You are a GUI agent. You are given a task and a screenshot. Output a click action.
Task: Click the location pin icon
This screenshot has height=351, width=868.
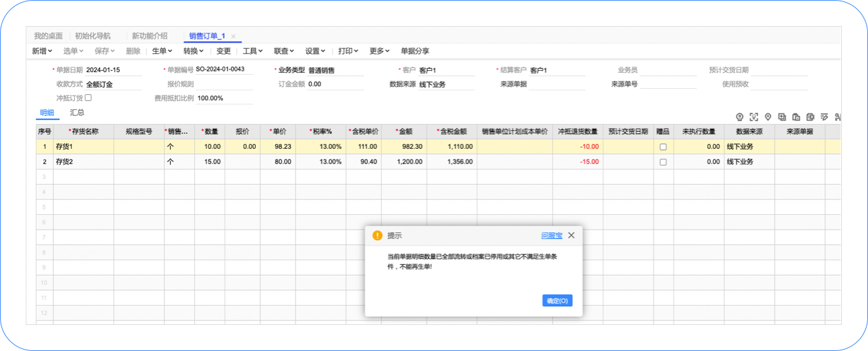click(768, 117)
